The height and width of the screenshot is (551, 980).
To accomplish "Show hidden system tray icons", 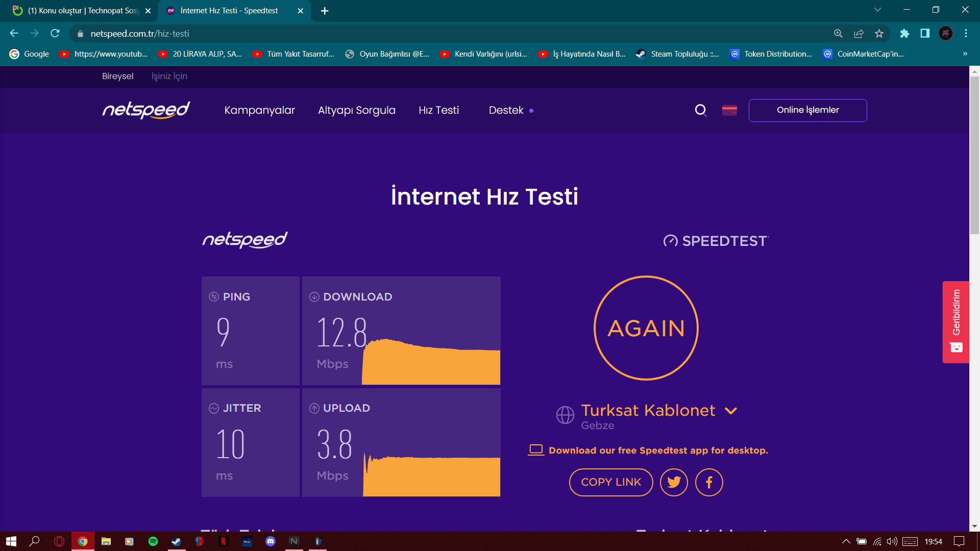I will [846, 541].
